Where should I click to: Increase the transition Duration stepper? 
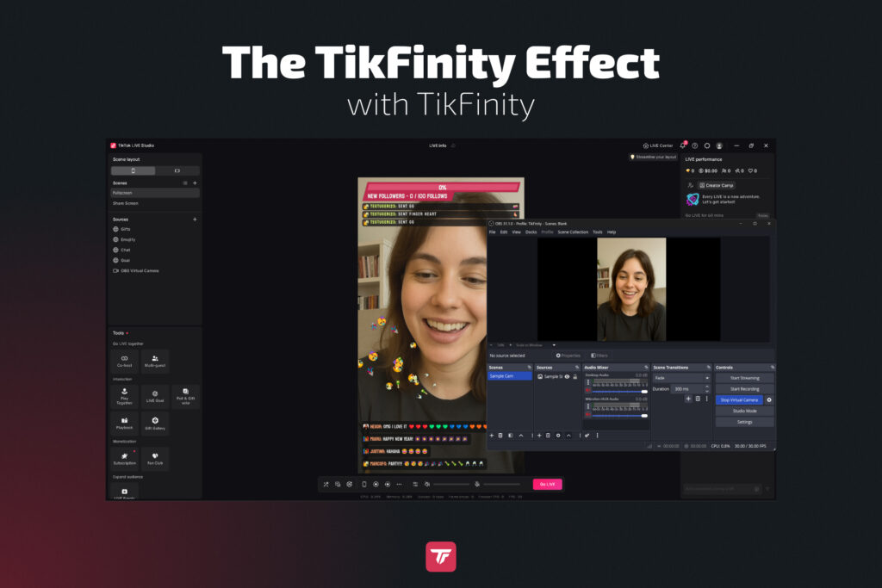pyautogui.click(x=707, y=387)
